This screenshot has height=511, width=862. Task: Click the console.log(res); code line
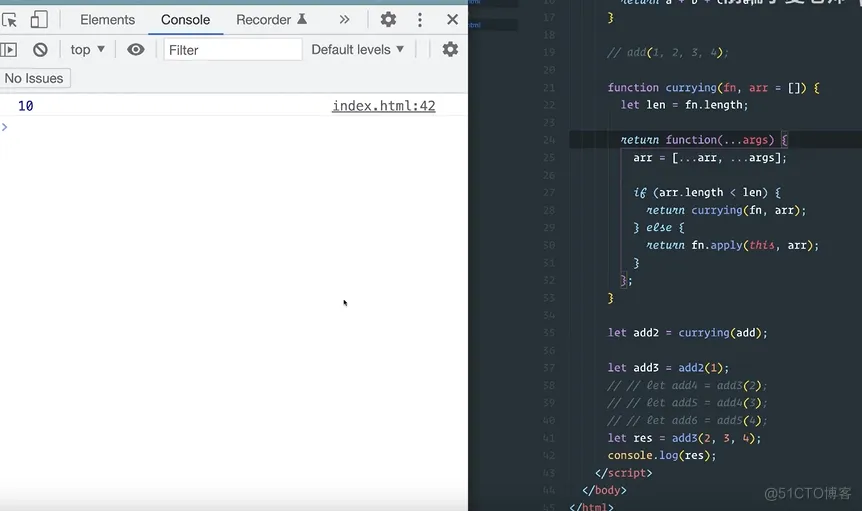662,455
